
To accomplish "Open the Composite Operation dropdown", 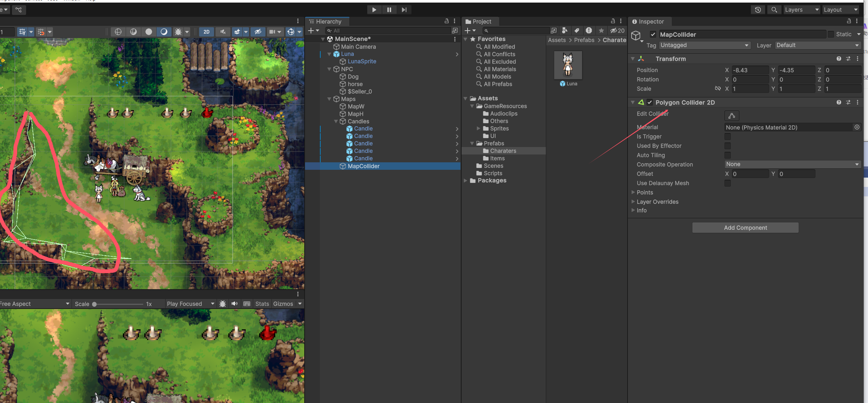I will 792,164.
